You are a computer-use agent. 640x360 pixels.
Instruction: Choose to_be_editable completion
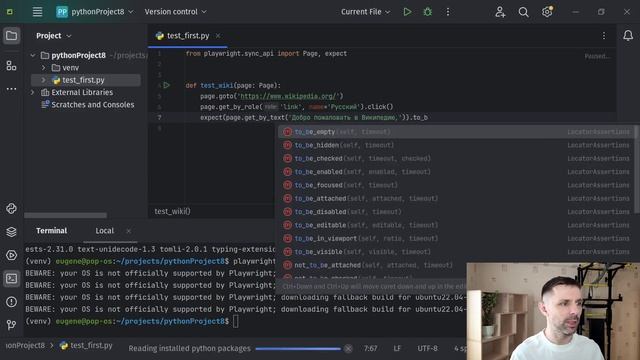456,225
